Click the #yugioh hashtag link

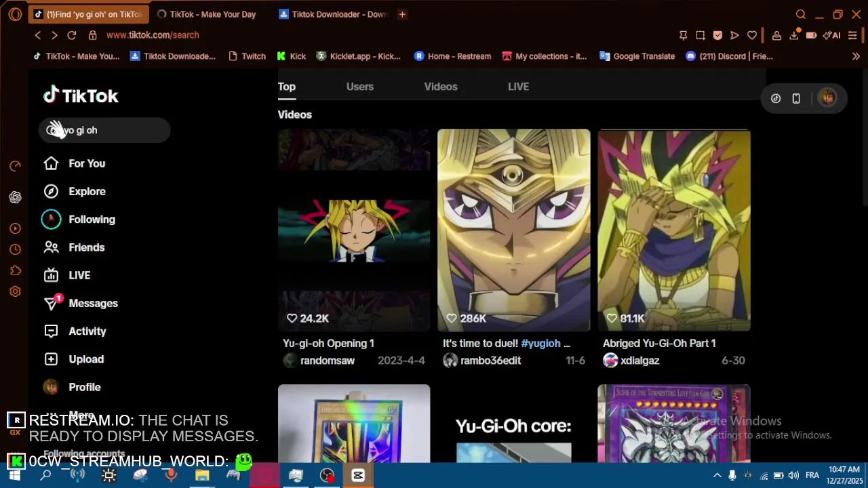tap(540, 344)
